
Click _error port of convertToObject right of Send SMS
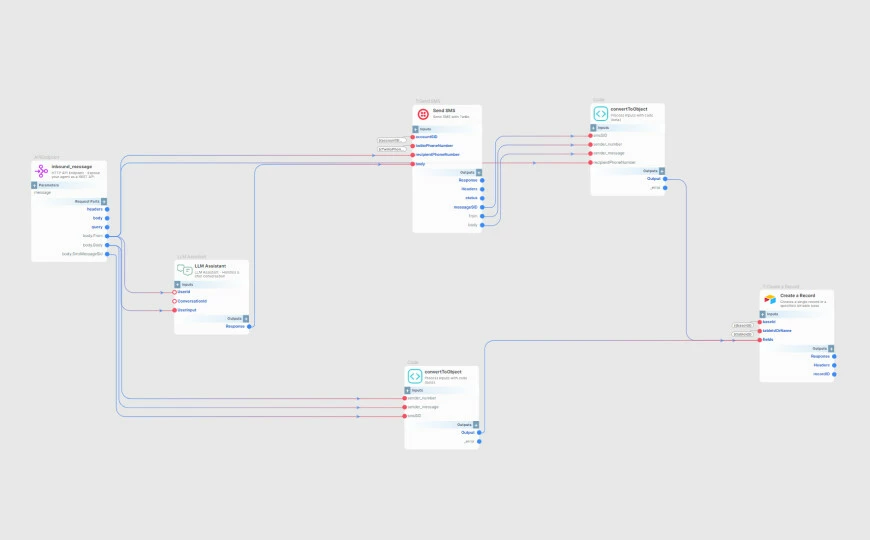point(665,188)
